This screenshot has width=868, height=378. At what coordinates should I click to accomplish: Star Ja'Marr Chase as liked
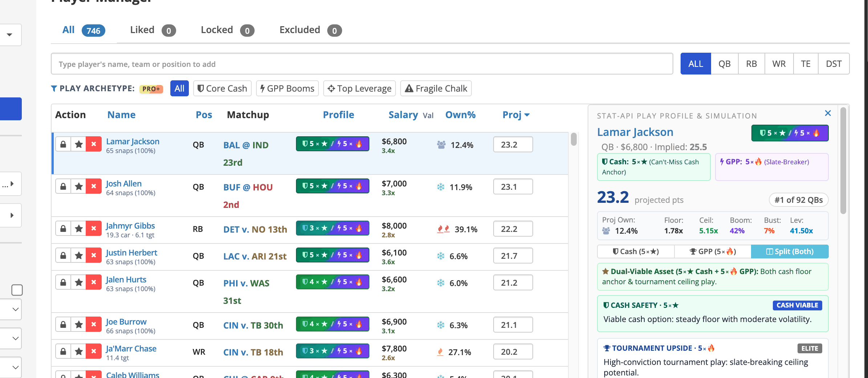tap(78, 351)
